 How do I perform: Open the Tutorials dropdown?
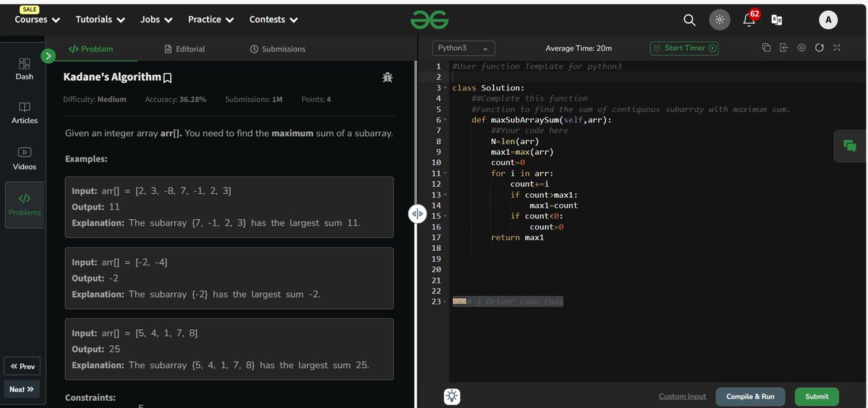[x=101, y=20]
